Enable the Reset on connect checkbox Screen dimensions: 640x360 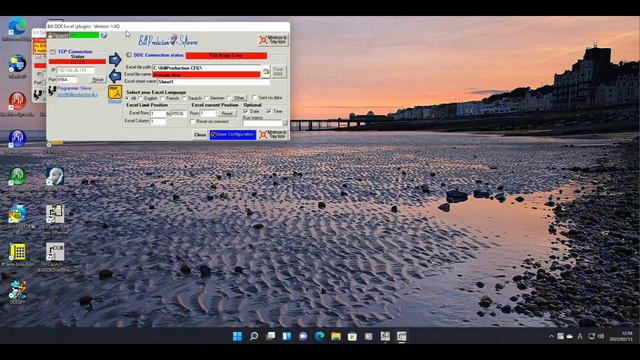[x=193, y=122]
